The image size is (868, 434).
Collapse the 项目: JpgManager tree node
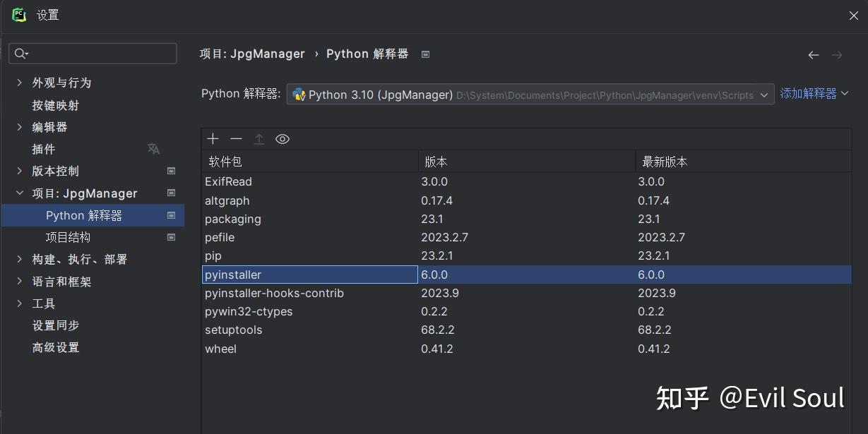[x=20, y=193]
